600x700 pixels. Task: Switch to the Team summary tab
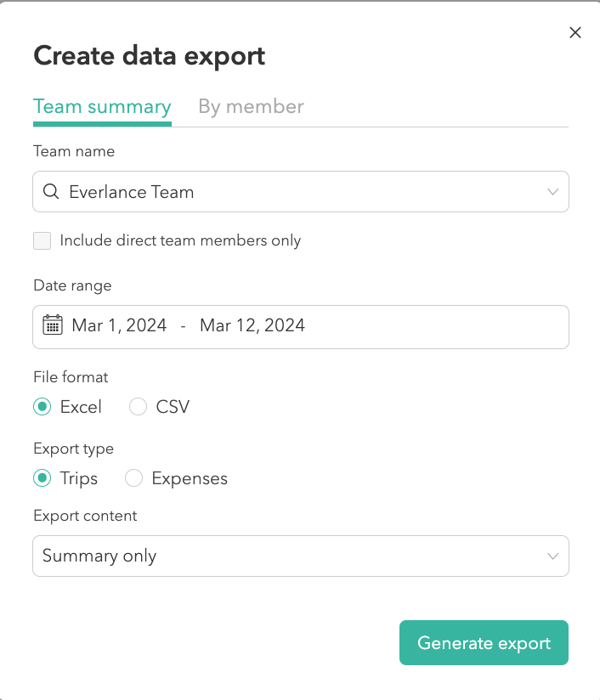102,107
